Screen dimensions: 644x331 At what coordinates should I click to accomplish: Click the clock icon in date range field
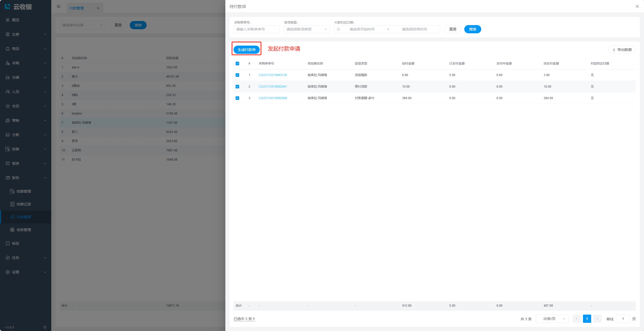pyautogui.click(x=338, y=29)
